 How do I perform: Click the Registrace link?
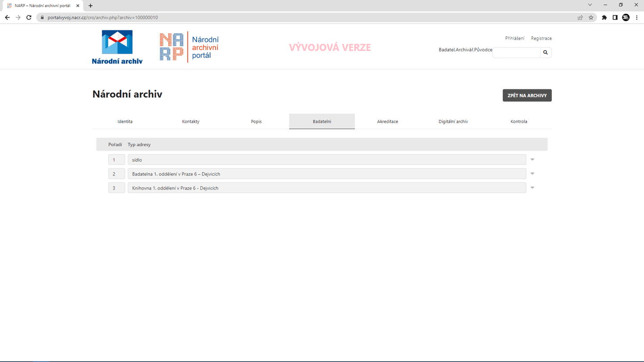[x=541, y=38]
